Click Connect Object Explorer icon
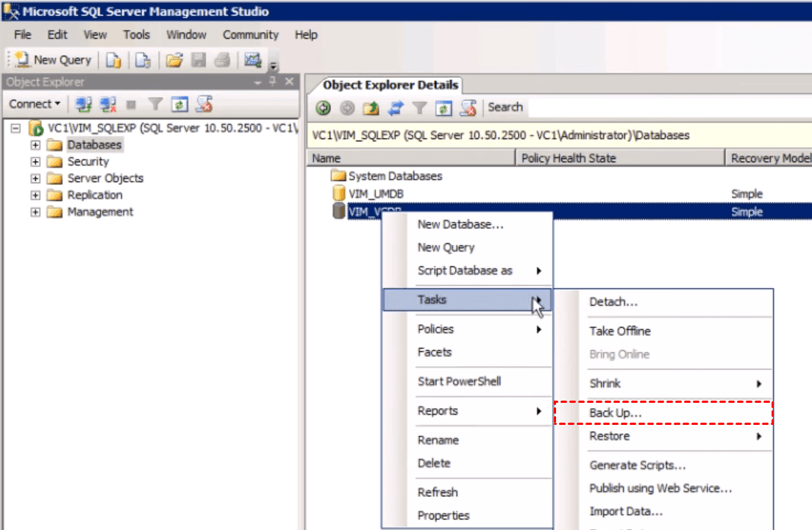812x530 pixels. (x=83, y=104)
